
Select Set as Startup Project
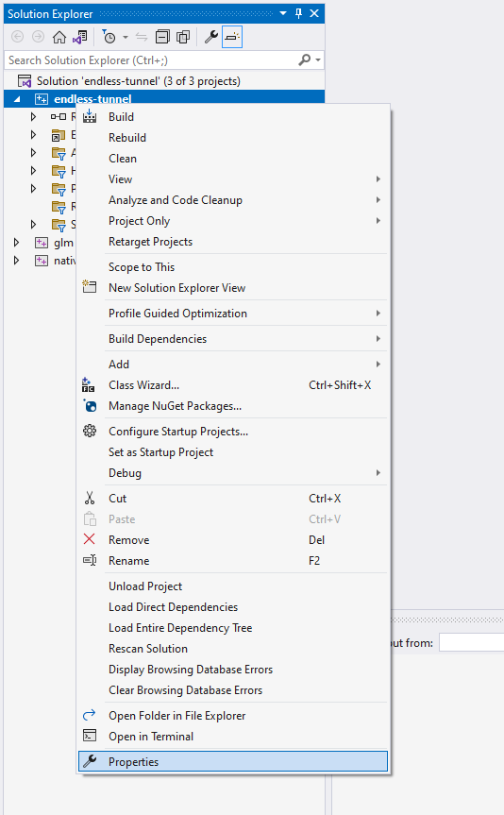[x=233, y=452]
